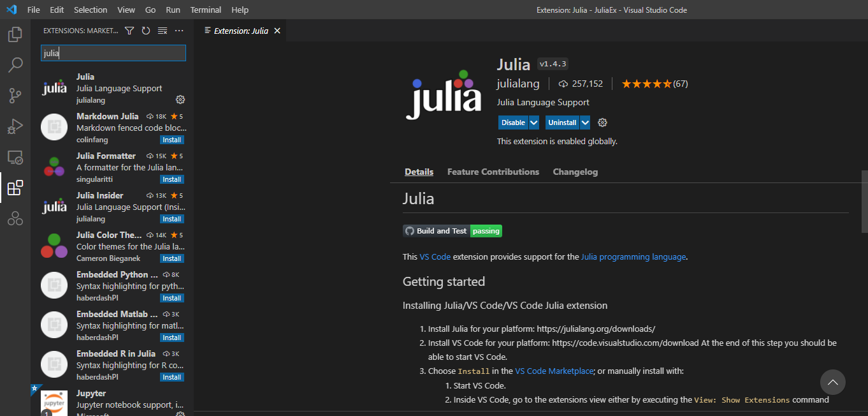Viewport: 868px width, 416px height.
Task: Disable the Julia extension
Action: (513, 123)
